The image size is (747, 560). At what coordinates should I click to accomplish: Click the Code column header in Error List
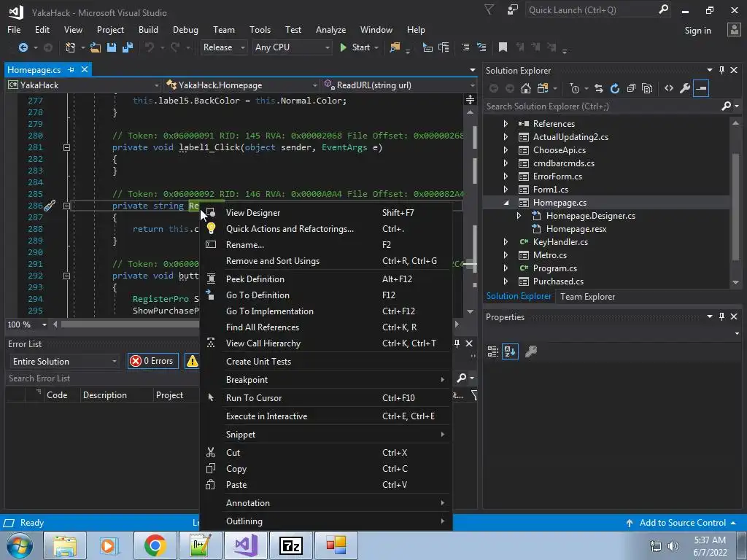[57, 395]
